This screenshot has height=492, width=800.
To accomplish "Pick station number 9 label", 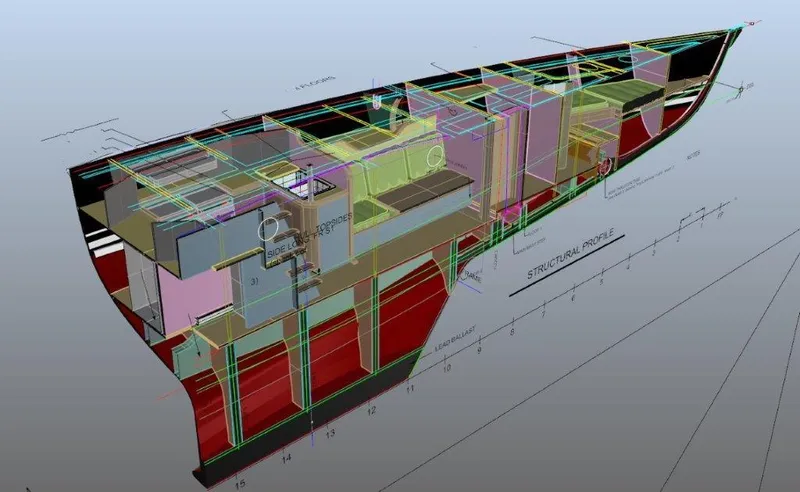I will coord(479,350).
